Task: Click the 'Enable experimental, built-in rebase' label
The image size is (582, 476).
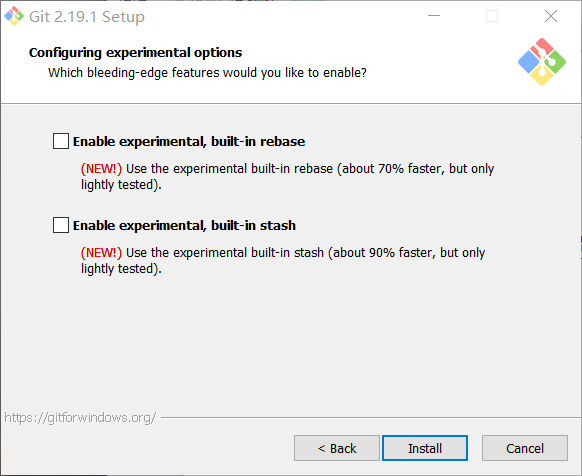Action: (189, 141)
